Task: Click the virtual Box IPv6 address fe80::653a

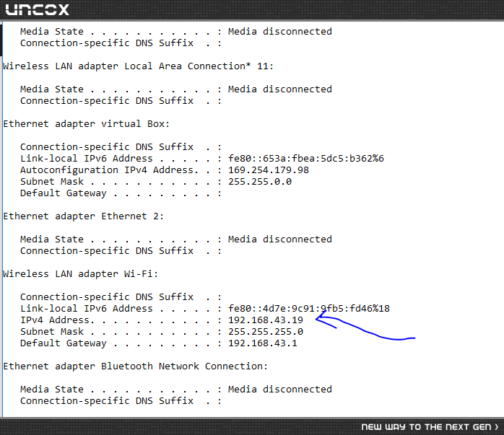Action: pyautogui.click(x=306, y=158)
